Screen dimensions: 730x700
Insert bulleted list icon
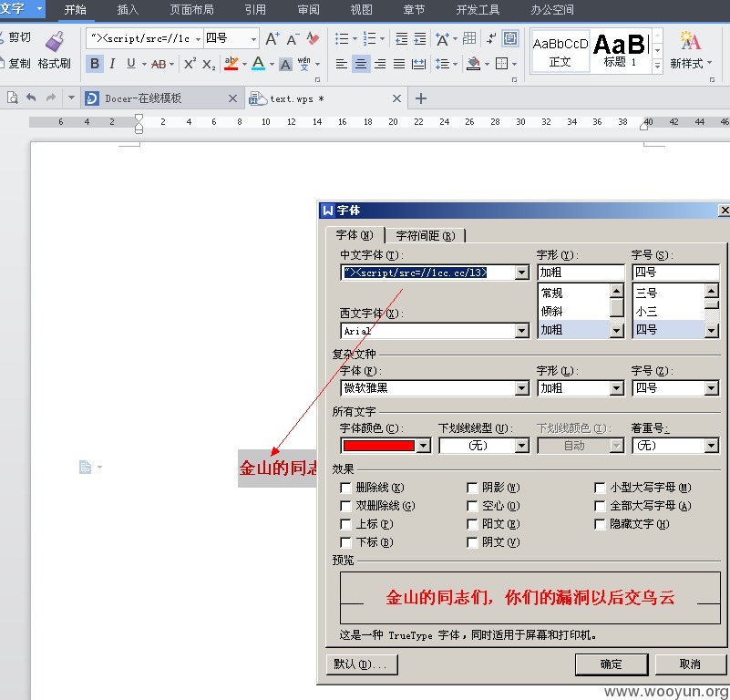342,38
